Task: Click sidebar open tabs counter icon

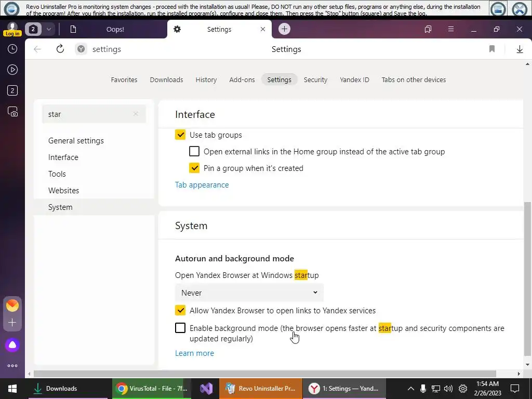Action: (x=12, y=90)
